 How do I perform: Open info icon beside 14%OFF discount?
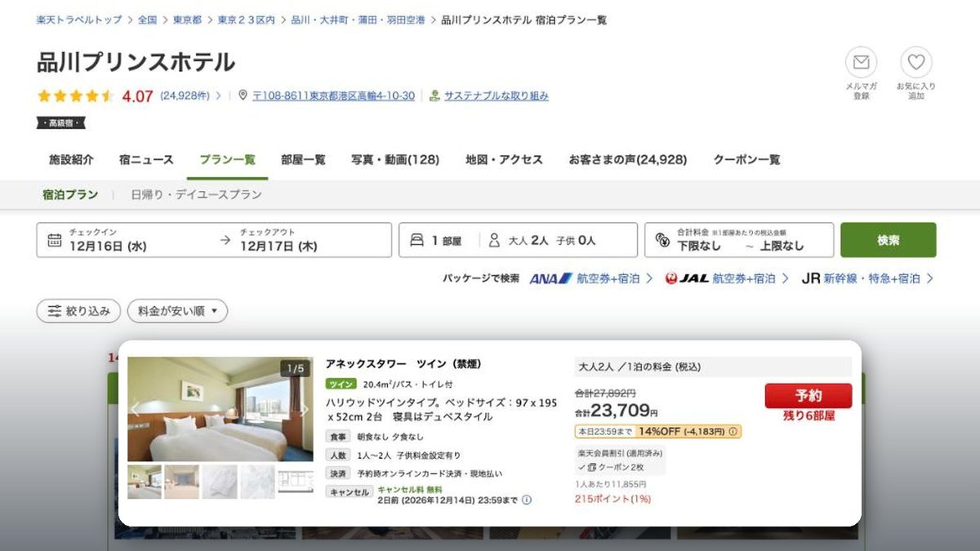[x=733, y=431]
